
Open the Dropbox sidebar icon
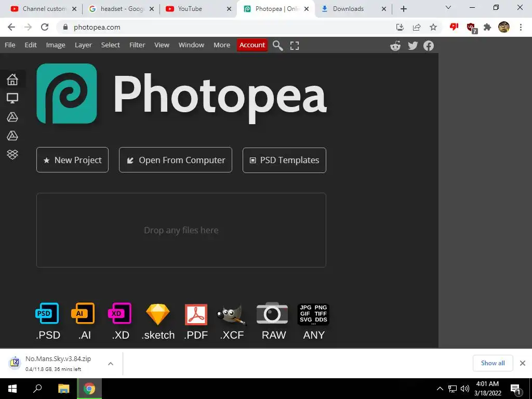pyautogui.click(x=12, y=154)
